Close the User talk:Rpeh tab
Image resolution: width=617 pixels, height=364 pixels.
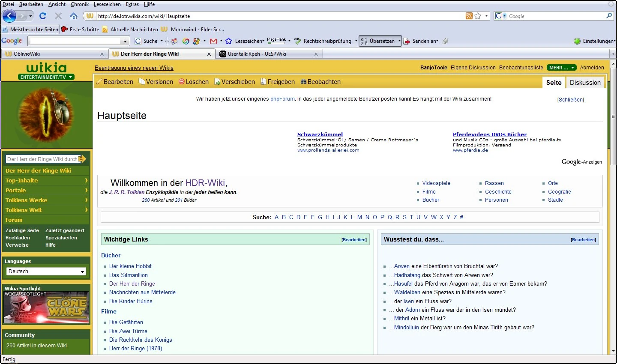(316, 54)
